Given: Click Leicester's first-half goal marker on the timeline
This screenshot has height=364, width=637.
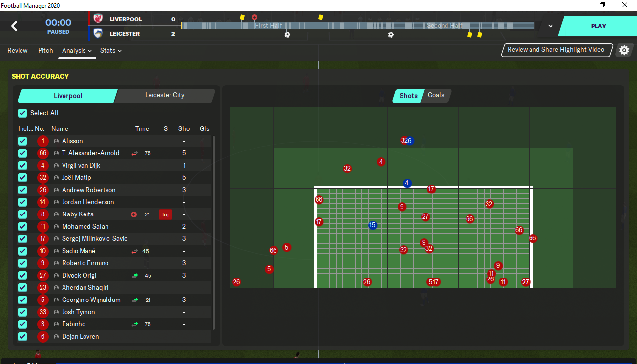Looking at the screenshot, I should pos(287,35).
